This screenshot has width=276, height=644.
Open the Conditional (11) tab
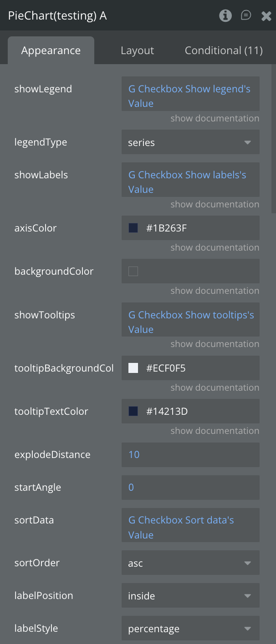pyautogui.click(x=224, y=50)
